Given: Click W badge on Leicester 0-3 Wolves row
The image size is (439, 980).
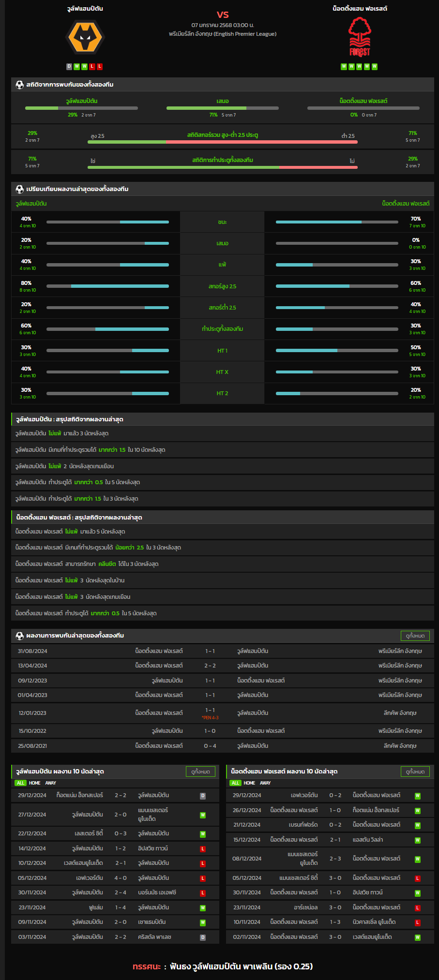Looking at the screenshot, I should (x=203, y=834).
